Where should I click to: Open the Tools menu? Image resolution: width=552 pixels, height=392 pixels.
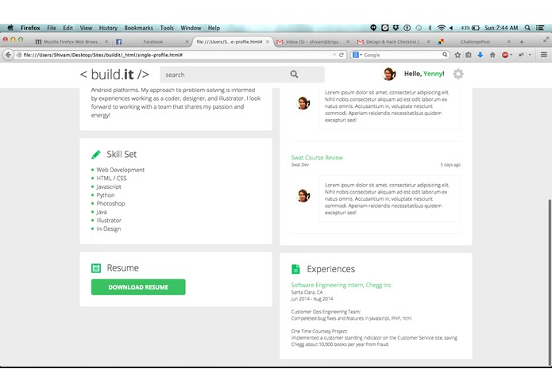pos(167,28)
